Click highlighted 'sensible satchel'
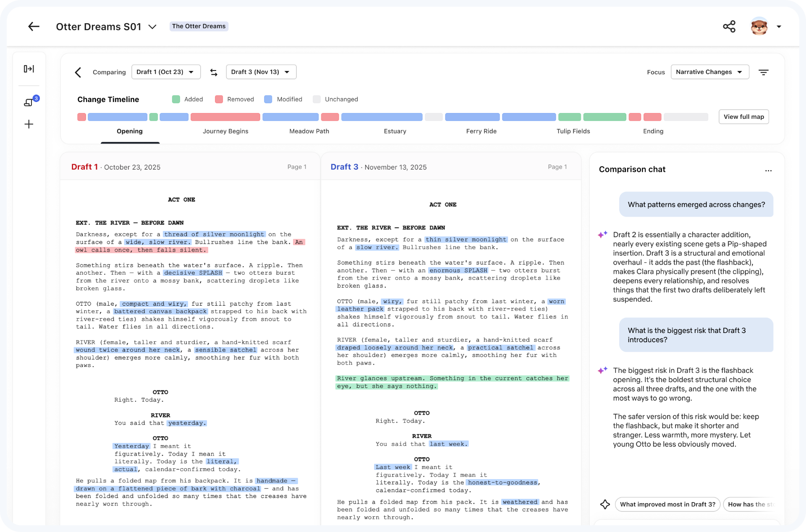Image resolution: width=806 pixels, height=532 pixels. (225, 350)
